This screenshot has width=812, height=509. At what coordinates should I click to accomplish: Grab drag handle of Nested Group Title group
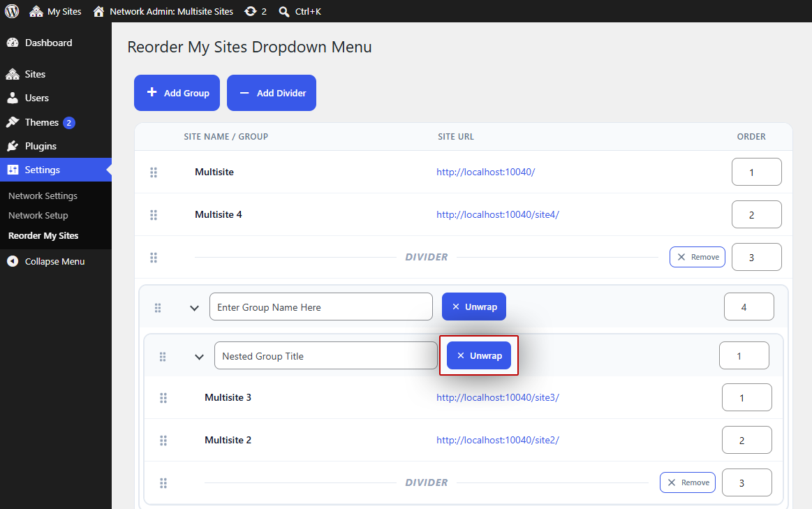pos(163,356)
